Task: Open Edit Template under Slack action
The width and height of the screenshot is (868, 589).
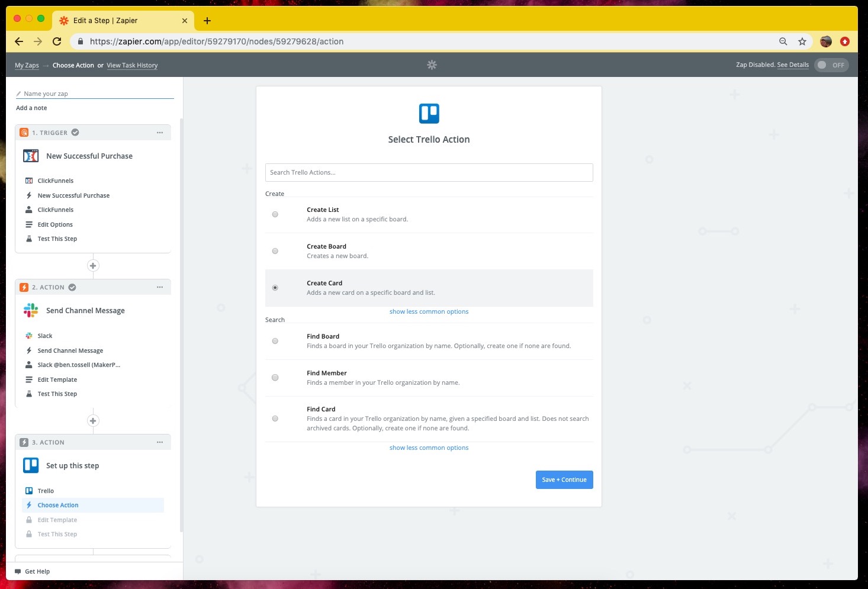Action: [x=57, y=379]
